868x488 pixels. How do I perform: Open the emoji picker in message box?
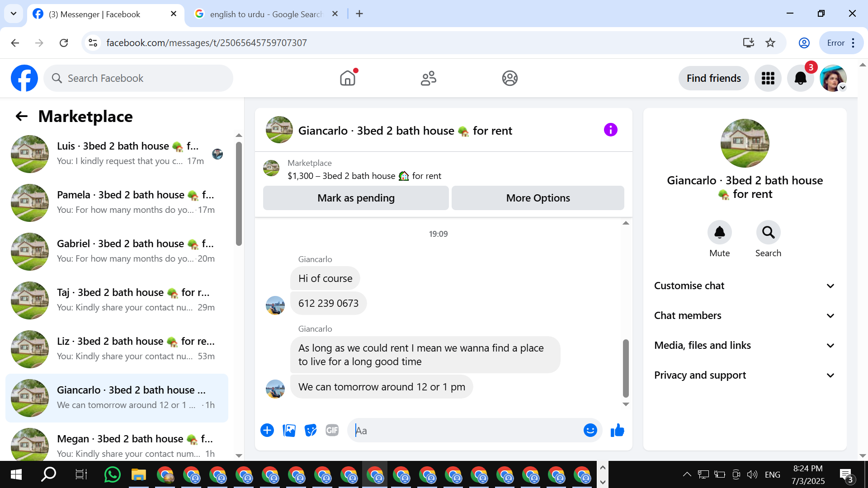[x=590, y=431]
